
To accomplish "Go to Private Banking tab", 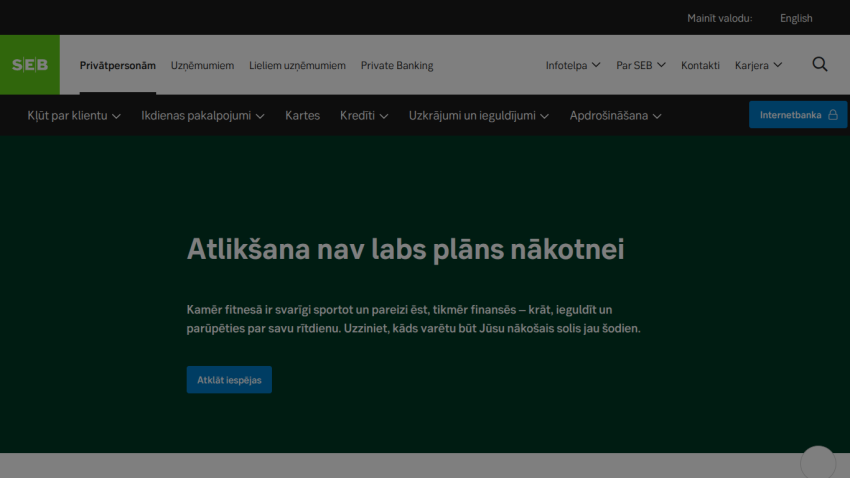I will 397,66.
